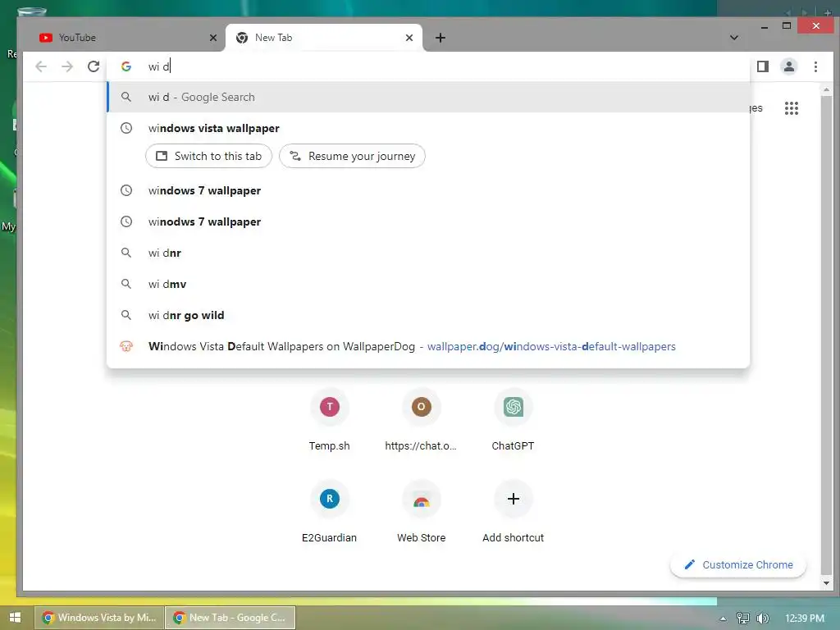Switch to 'Windows Vista by Mi...' taskbar window
The height and width of the screenshot is (630, 840).
[x=98, y=618]
